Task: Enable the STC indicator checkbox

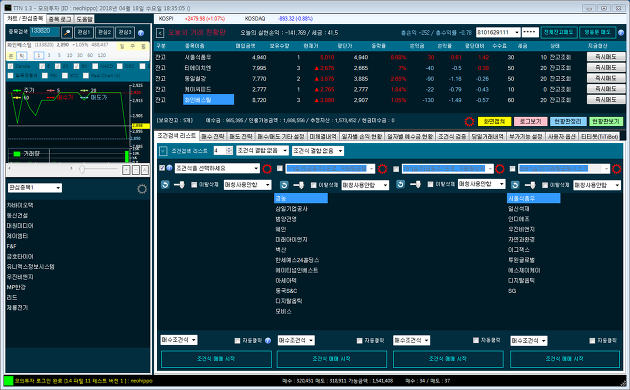Action: pos(65,75)
